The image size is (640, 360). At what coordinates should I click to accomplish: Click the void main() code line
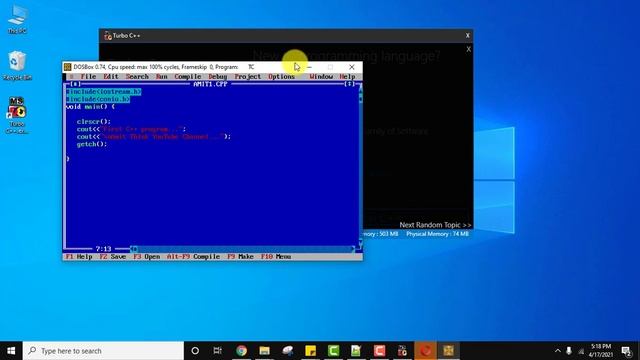click(90, 107)
